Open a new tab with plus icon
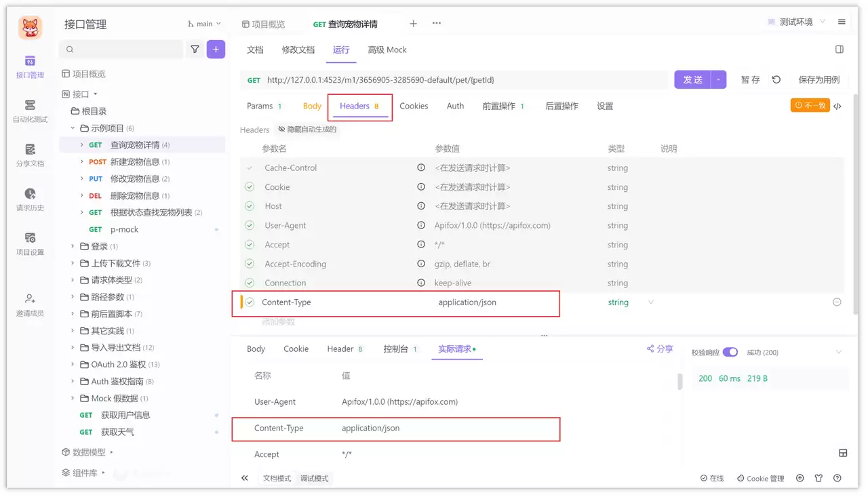This screenshot has width=868, height=497. 413,23
